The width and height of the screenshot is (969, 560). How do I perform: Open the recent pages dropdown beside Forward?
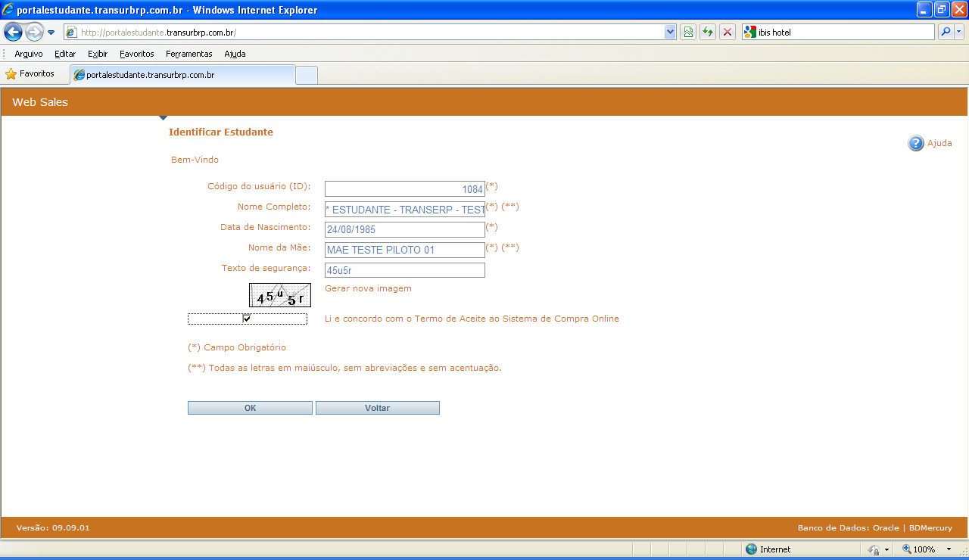(x=51, y=33)
